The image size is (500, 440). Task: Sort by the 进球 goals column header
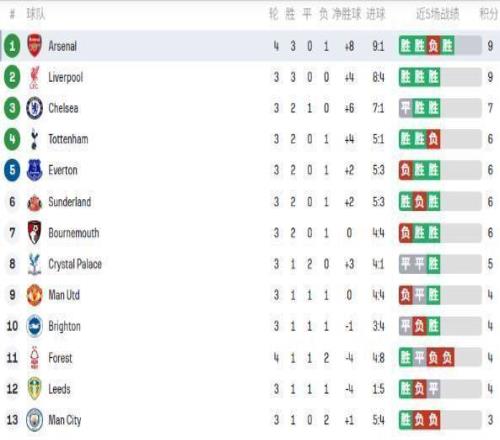(x=376, y=14)
